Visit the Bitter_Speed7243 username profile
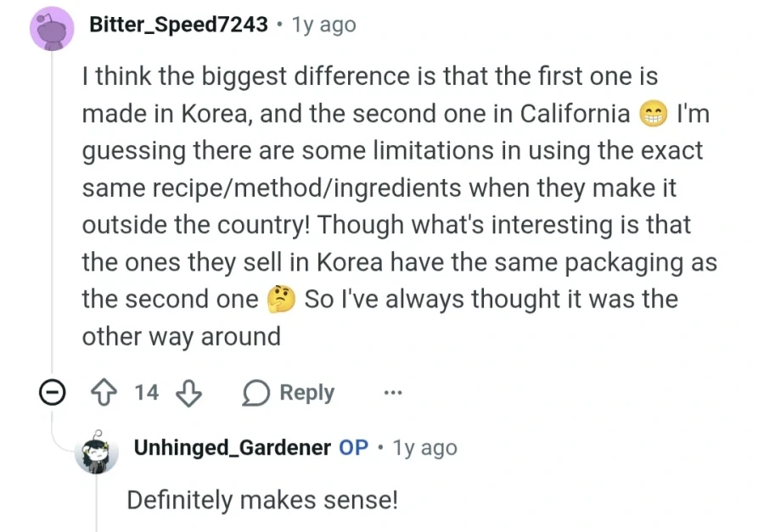 (x=178, y=25)
